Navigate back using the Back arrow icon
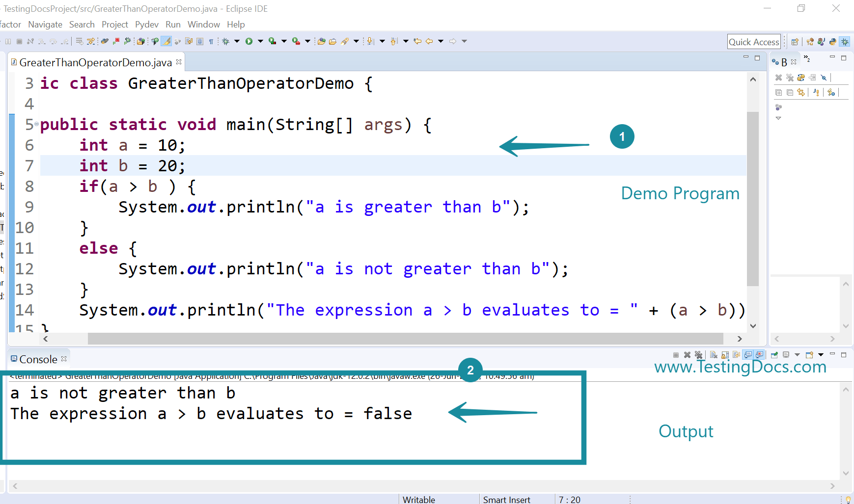Image resolution: width=854 pixels, height=504 pixels. pos(428,41)
